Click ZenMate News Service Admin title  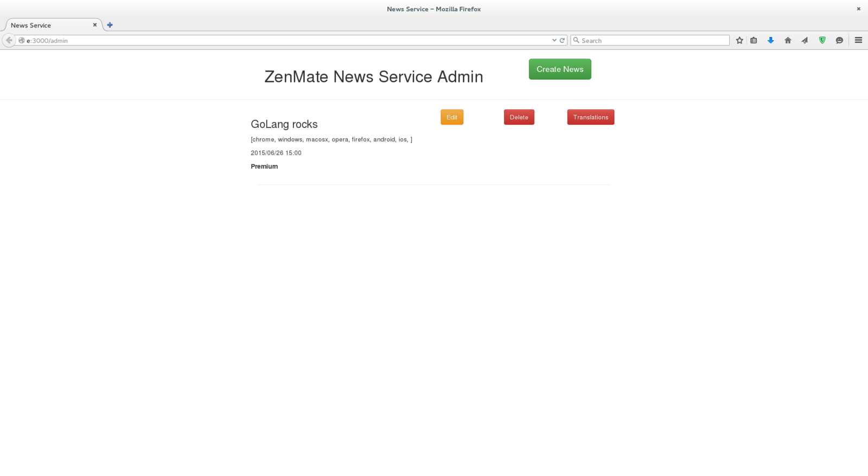click(x=374, y=76)
